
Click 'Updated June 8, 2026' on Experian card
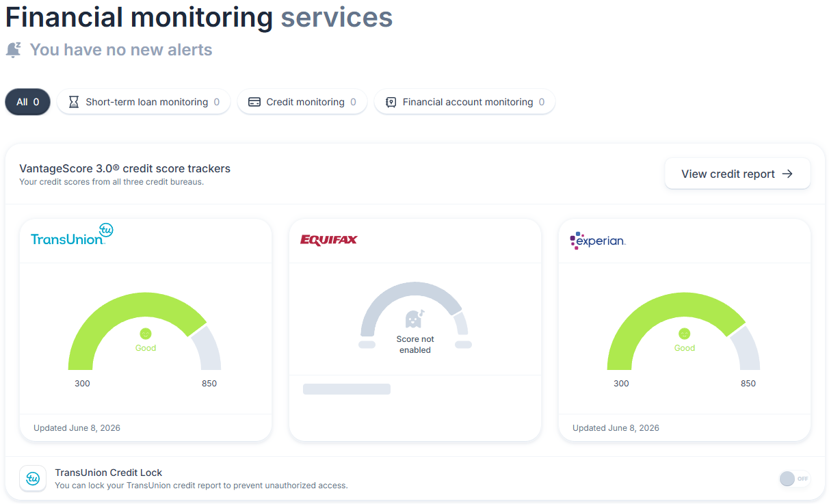pos(616,428)
